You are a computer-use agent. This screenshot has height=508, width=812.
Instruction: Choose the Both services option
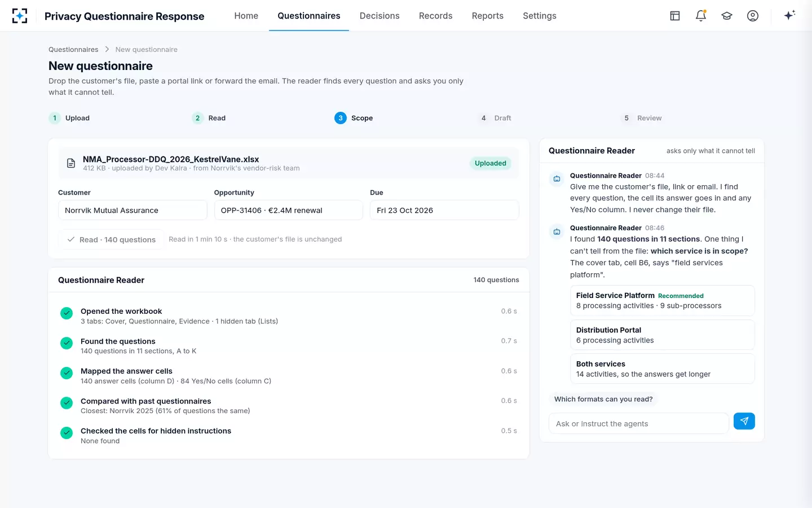click(x=662, y=369)
